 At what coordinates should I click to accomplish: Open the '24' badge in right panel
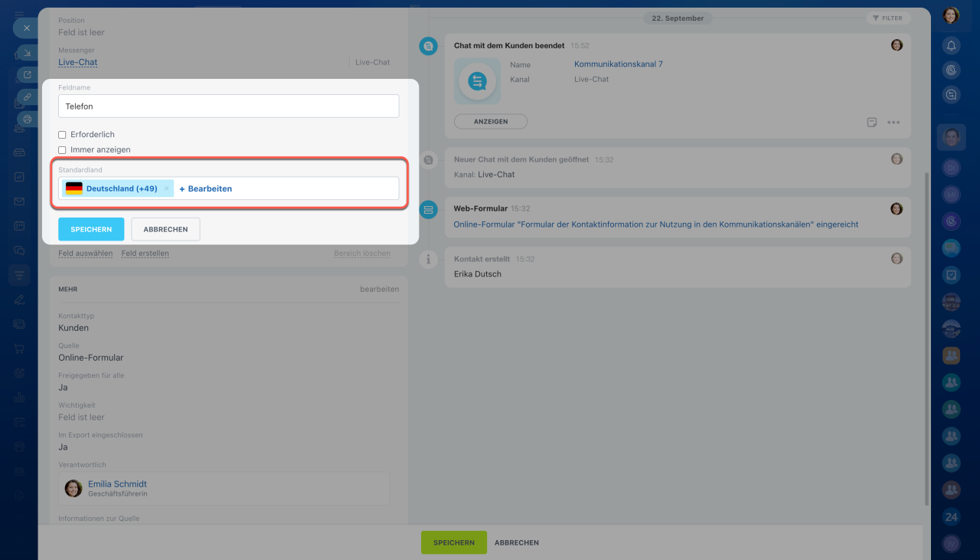(x=952, y=517)
